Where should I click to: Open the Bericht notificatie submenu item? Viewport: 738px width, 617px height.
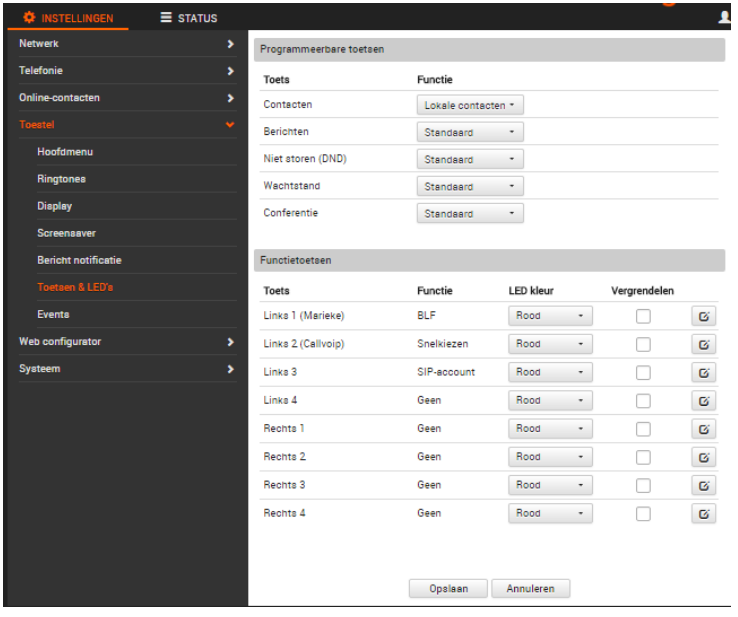coord(137,261)
